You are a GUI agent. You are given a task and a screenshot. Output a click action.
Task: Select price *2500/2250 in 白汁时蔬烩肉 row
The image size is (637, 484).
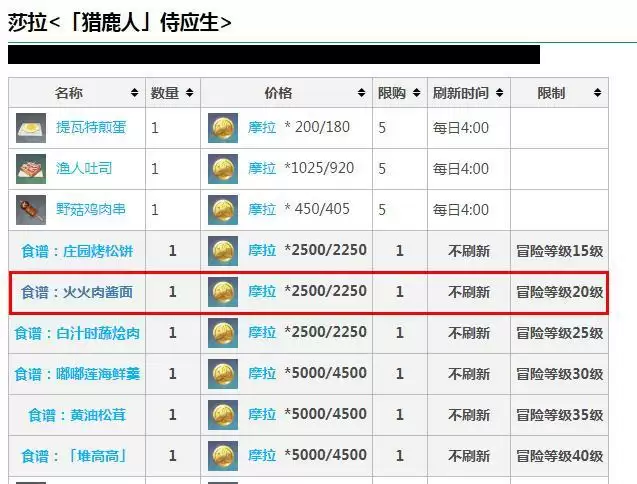[x=326, y=332]
